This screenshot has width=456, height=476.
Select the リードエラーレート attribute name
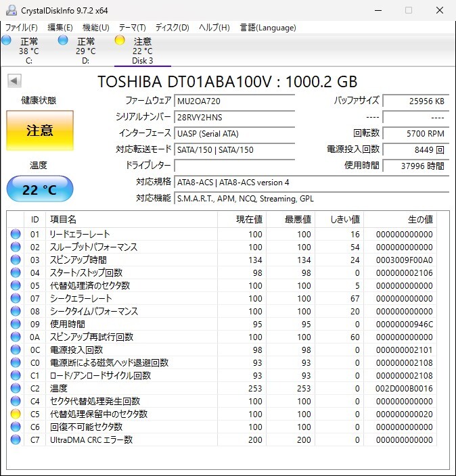click(80, 234)
